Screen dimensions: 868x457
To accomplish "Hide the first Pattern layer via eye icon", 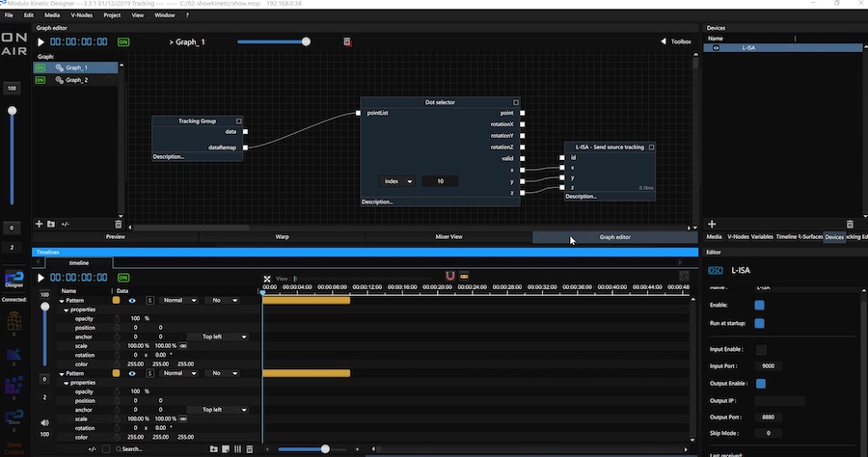I will (131, 300).
